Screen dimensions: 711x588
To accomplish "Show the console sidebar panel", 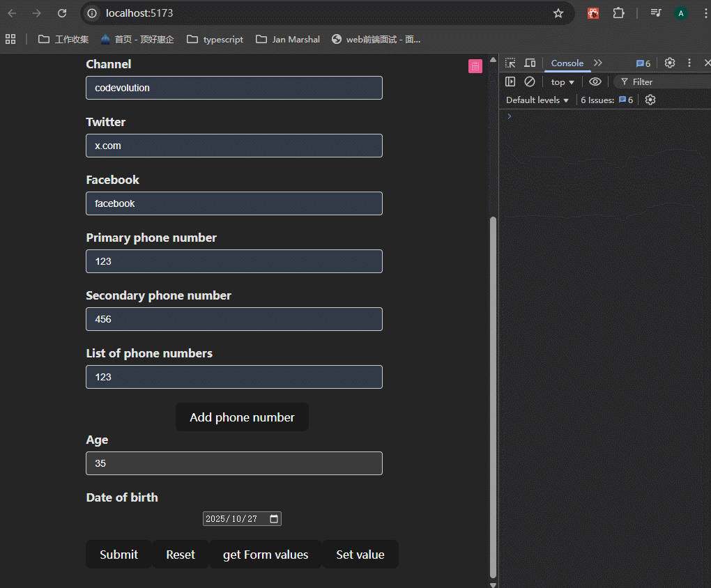I will pyautogui.click(x=510, y=82).
